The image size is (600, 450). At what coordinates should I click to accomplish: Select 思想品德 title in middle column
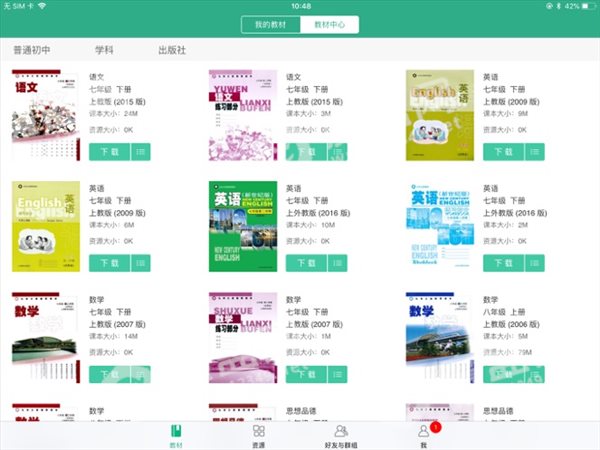(301, 411)
